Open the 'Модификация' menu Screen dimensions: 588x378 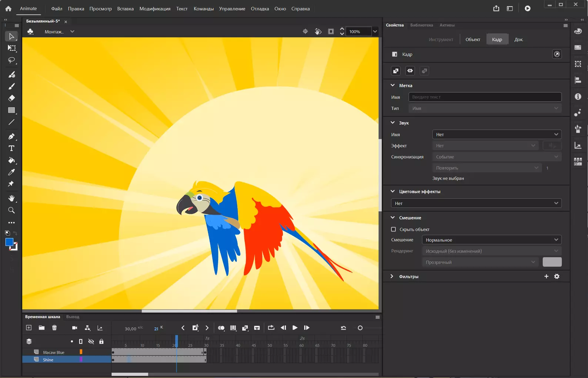[x=155, y=9]
